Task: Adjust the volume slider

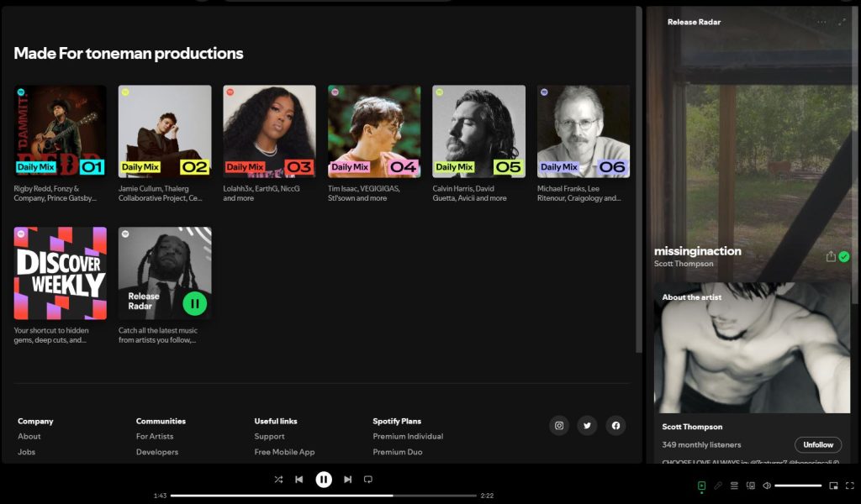Action: point(798,486)
